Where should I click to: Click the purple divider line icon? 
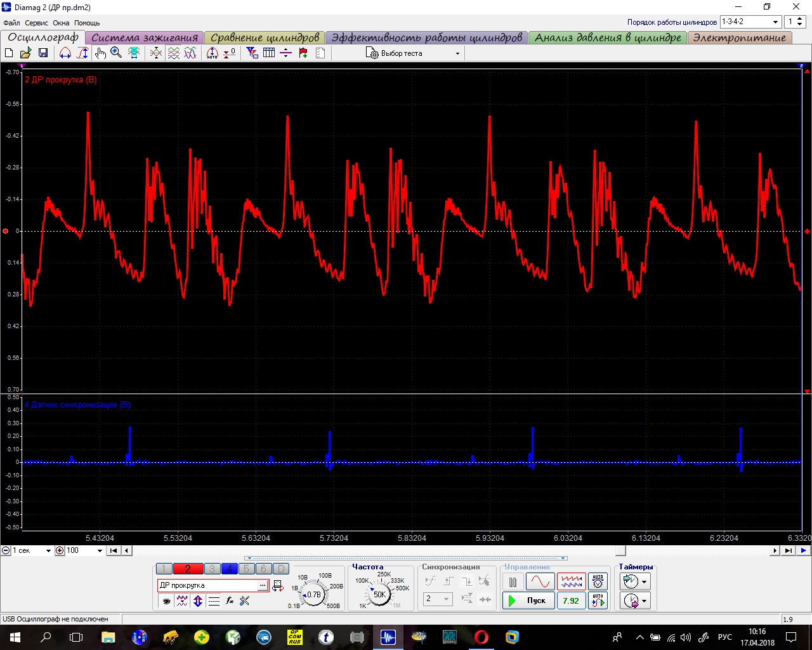pyautogui.click(x=286, y=53)
